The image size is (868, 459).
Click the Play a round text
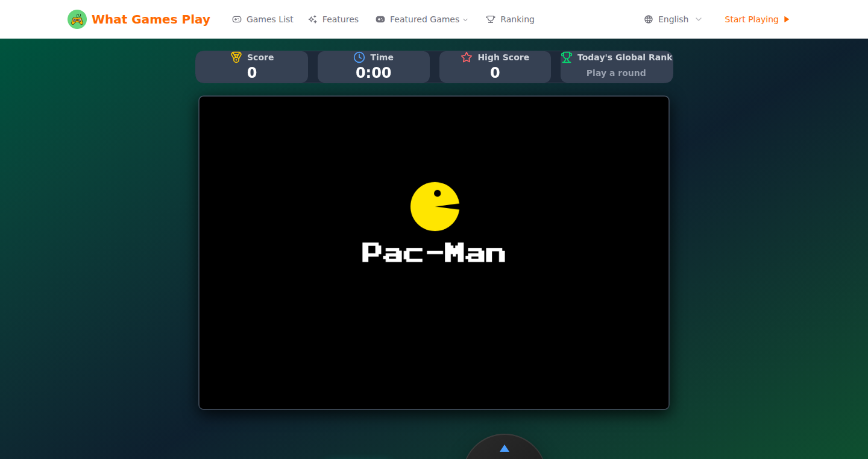pyautogui.click(x=616, y=73)
